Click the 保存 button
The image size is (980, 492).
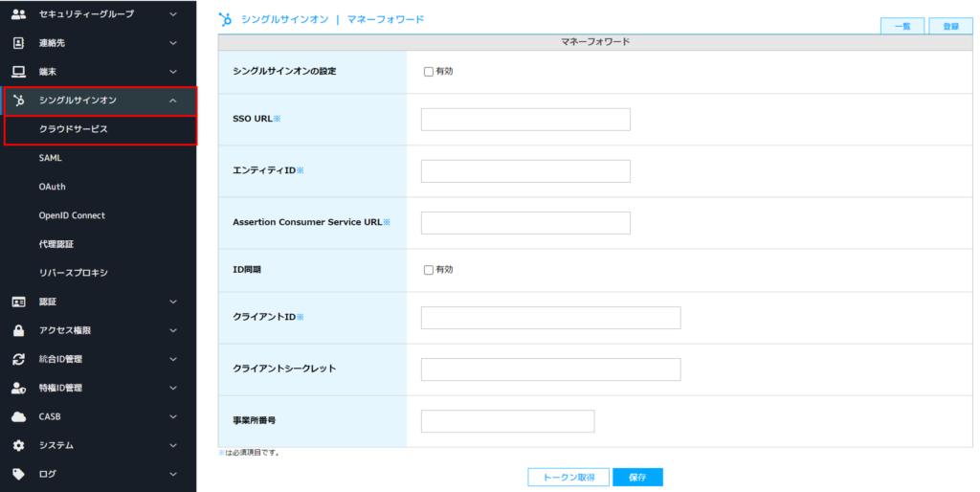pos(637,477)
